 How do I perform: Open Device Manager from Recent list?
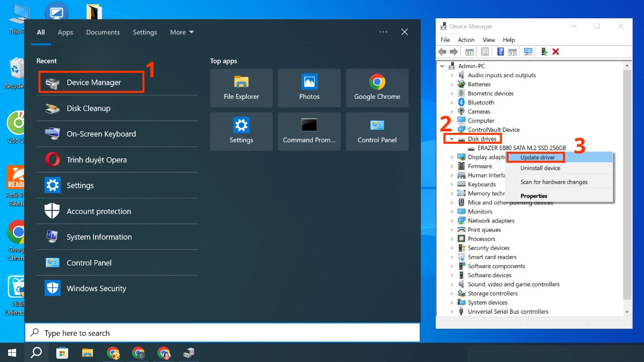click(94, 83)
